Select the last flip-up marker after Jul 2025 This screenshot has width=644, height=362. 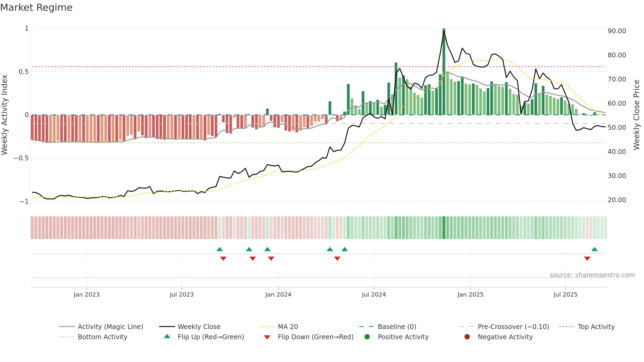(x=594, y=249)
